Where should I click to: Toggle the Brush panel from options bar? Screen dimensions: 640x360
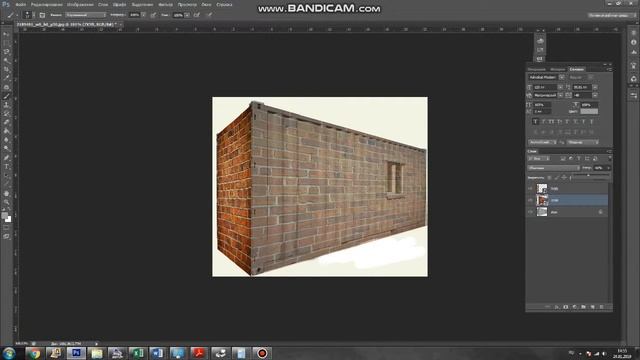[42, 15]
